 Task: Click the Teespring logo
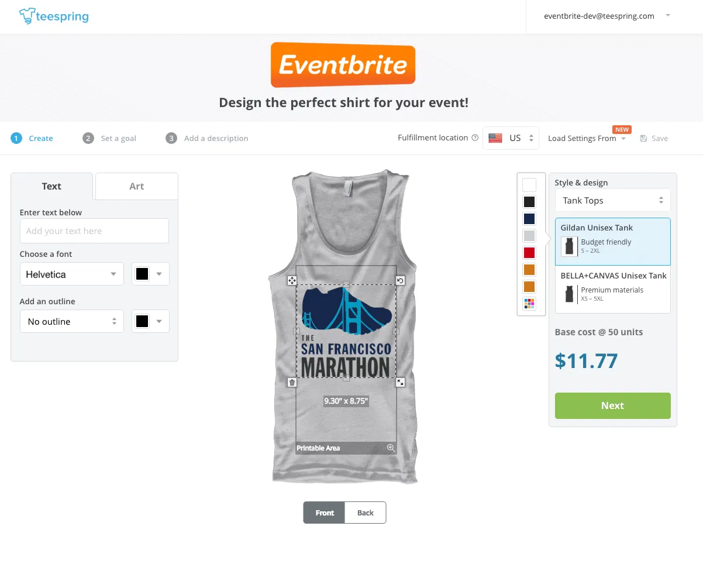tap(54, 16)
